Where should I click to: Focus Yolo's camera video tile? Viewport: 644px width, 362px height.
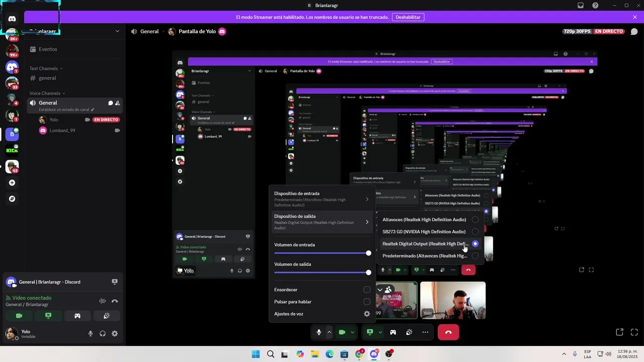453,300
